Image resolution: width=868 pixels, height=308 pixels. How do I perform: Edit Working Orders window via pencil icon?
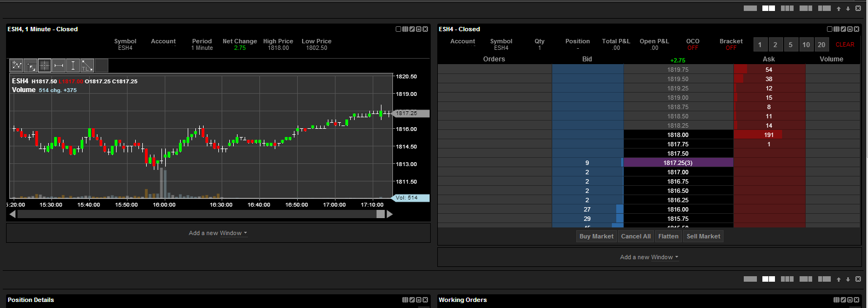(x=843, y=300)
